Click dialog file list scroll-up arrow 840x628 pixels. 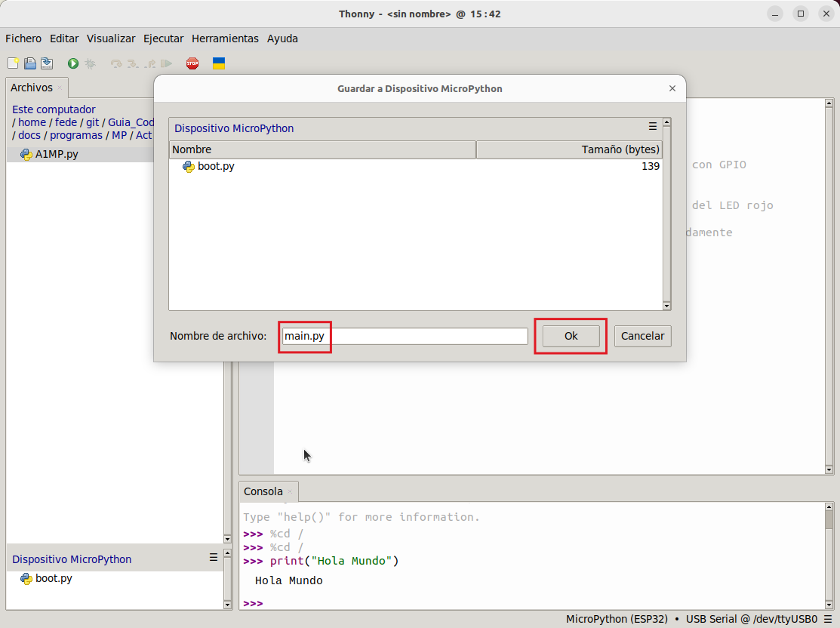click(667, 122)
